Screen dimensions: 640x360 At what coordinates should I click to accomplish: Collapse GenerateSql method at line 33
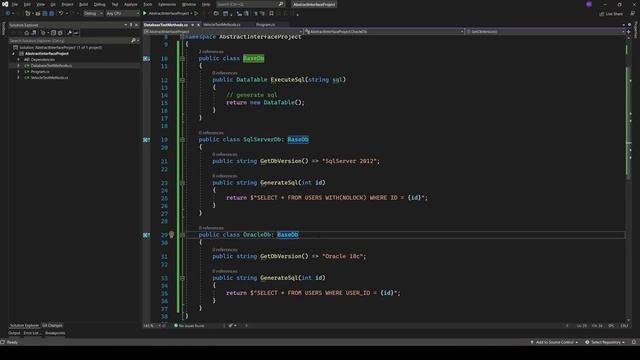pyautogui.click(x=182, y=278)
